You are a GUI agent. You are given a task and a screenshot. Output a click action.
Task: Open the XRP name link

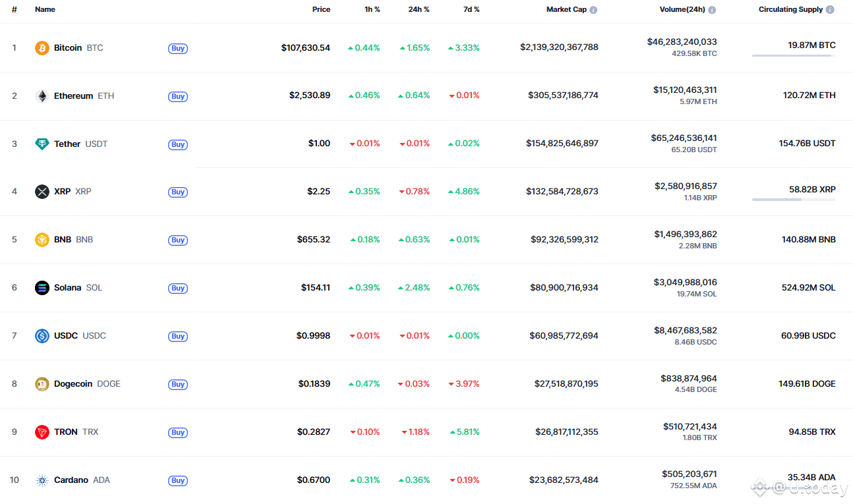[73, 192]
